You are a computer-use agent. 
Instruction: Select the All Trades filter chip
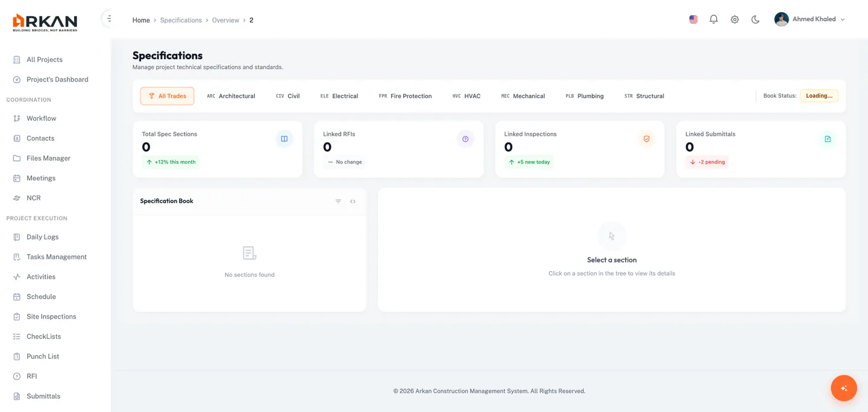[x=167, y=95]
